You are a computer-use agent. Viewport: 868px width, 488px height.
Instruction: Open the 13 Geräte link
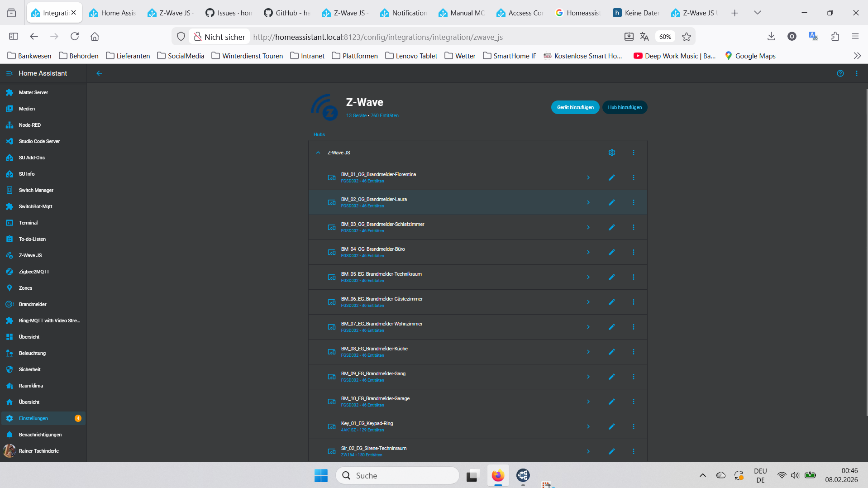click(x=356, y=116)
